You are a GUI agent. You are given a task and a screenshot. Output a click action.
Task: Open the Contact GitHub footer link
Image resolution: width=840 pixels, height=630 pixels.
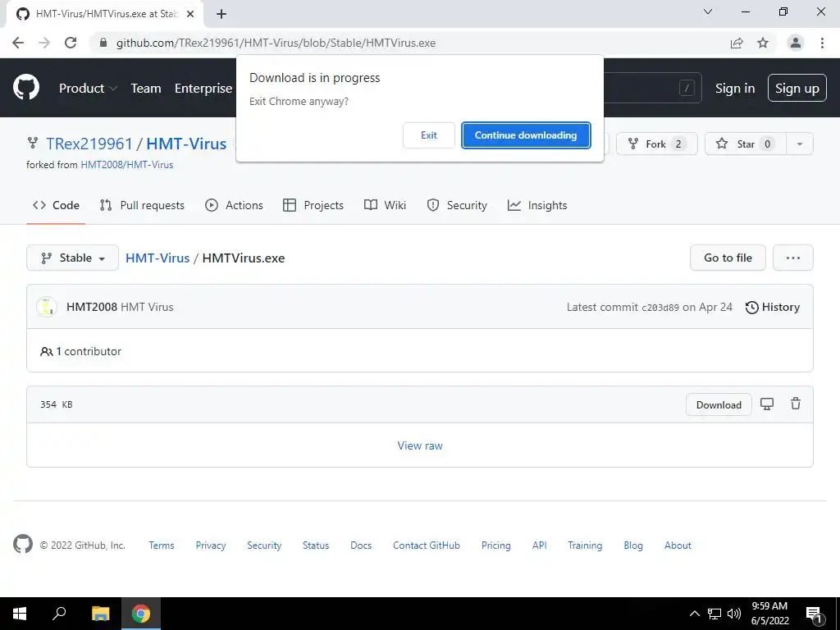[x=427, y=546]
